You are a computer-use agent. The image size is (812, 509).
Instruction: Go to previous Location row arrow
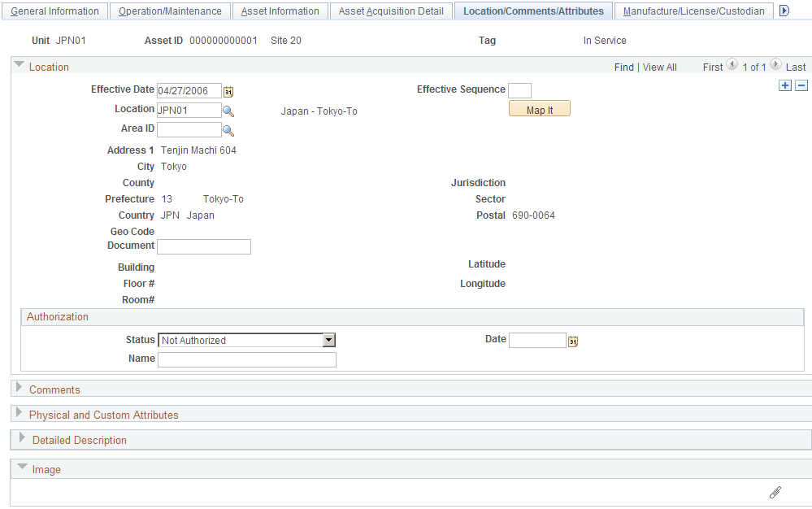[732, 65]
